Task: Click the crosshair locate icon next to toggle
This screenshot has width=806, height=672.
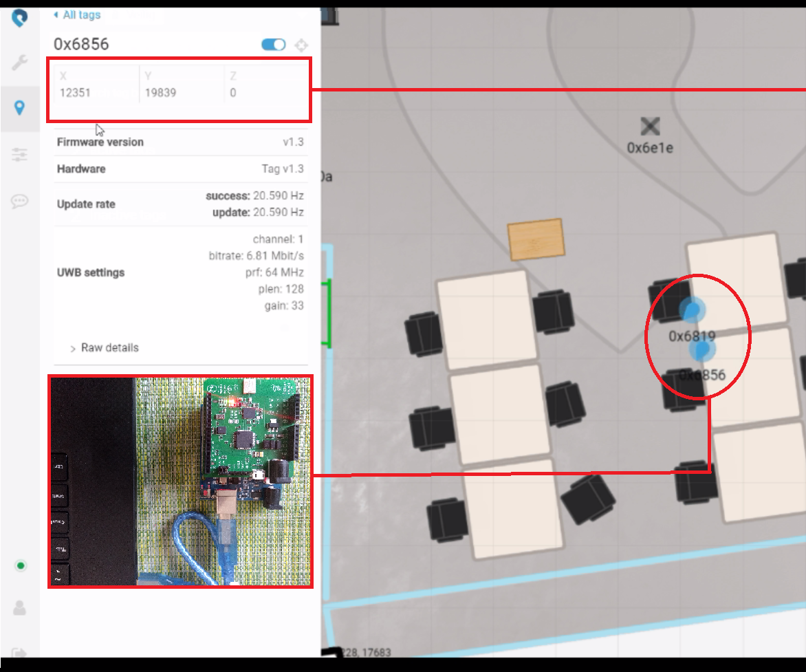Action: coord(301,44)
